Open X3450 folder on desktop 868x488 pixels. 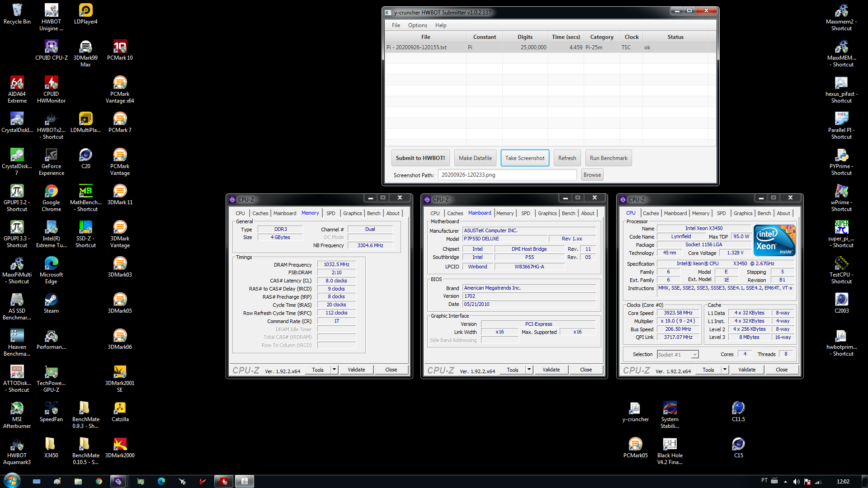click(51, 448)
